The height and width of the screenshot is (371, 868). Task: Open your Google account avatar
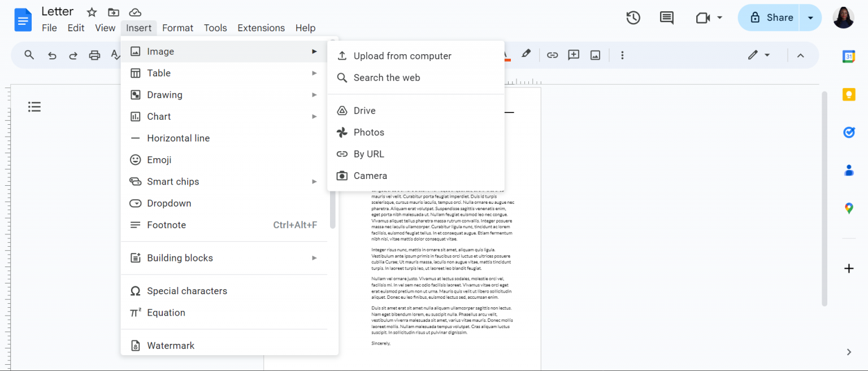point(843,18)
